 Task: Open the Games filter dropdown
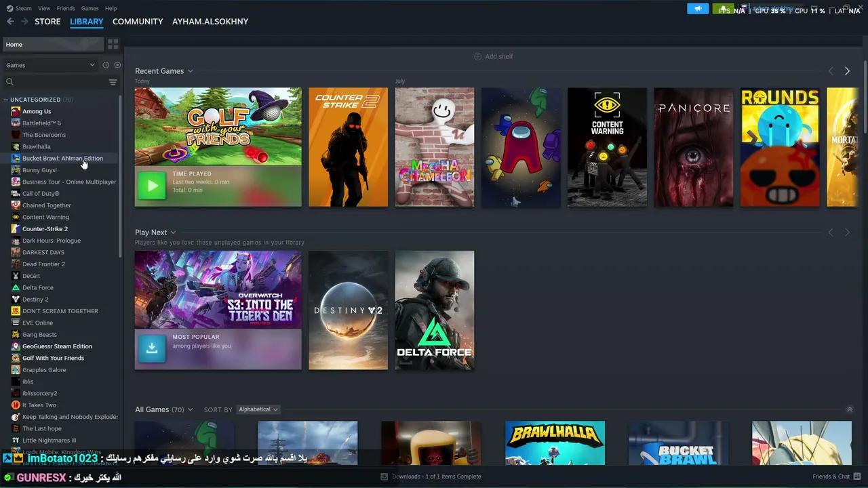51,65
